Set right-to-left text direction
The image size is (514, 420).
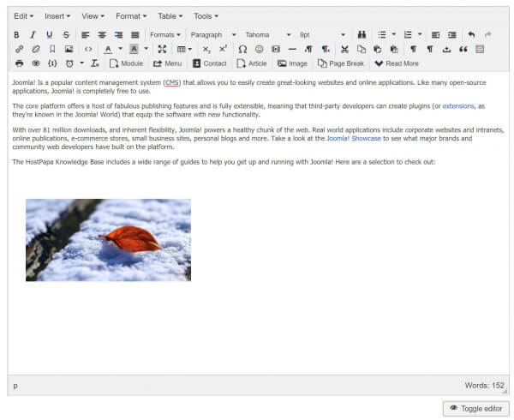(x=326, y=49)
